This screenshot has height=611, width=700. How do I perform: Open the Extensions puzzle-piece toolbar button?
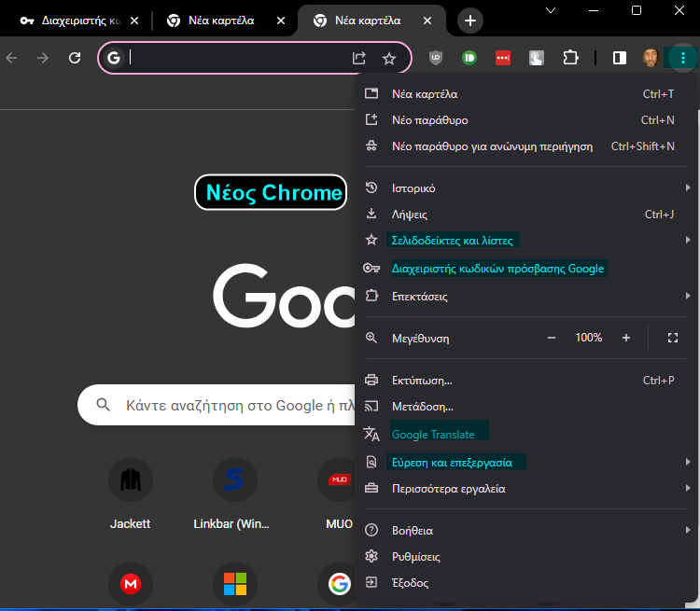570,58
